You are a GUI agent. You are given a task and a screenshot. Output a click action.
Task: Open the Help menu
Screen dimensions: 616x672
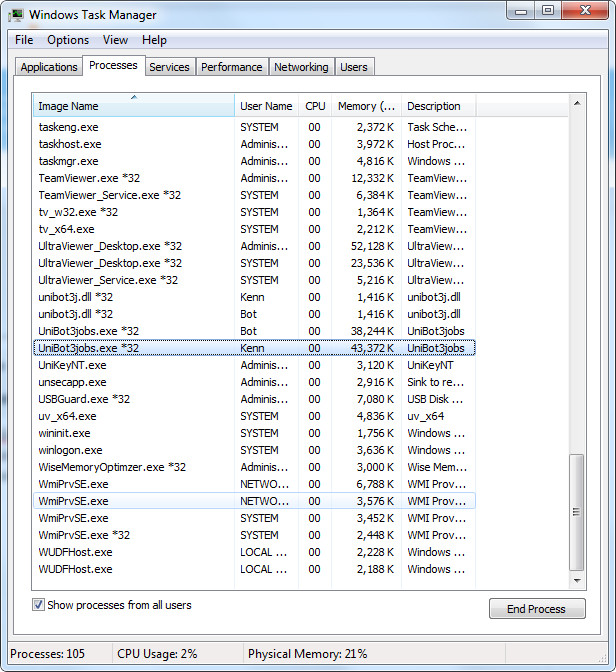point(154,40)
